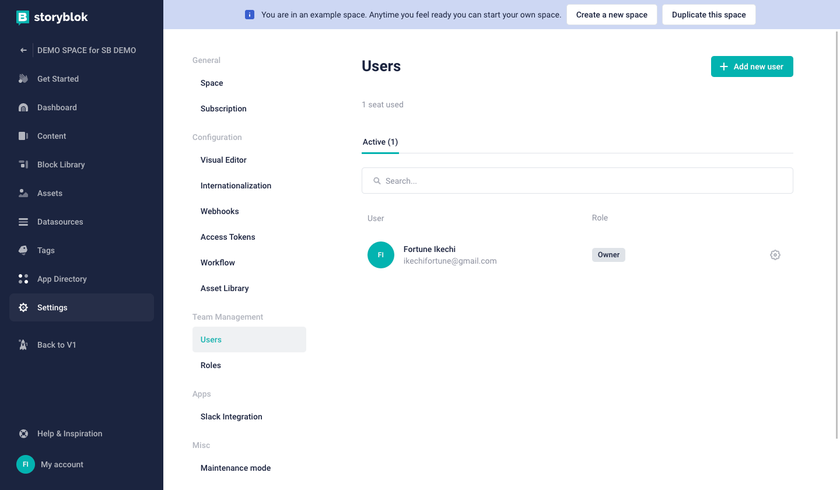Click the magnifier icon in search box
The image size is (840, 490).
[x=377, y=181]
